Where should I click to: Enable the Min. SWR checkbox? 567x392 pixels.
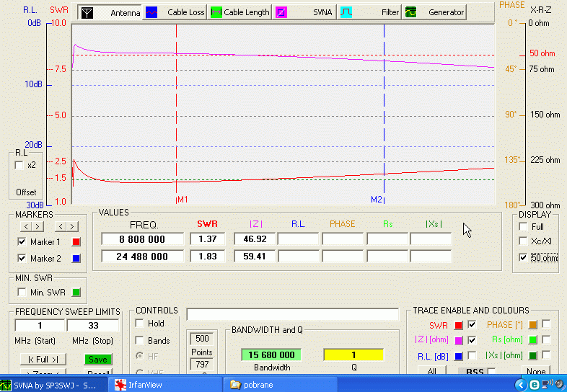[x=22, y=292]
